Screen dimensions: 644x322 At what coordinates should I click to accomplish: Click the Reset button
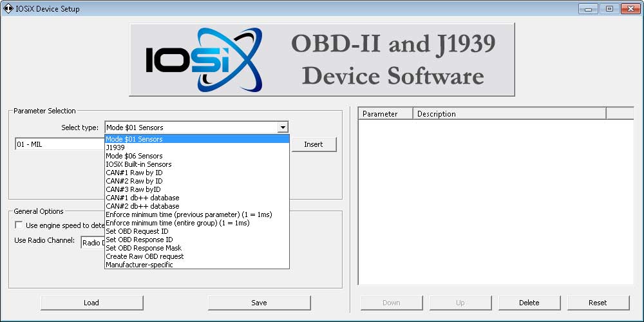598,303
